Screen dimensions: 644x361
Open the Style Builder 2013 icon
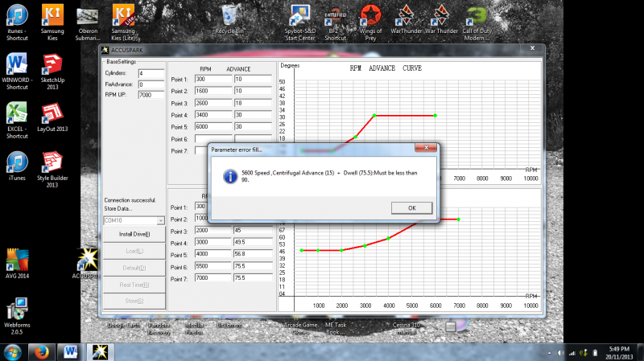point(52,169)
